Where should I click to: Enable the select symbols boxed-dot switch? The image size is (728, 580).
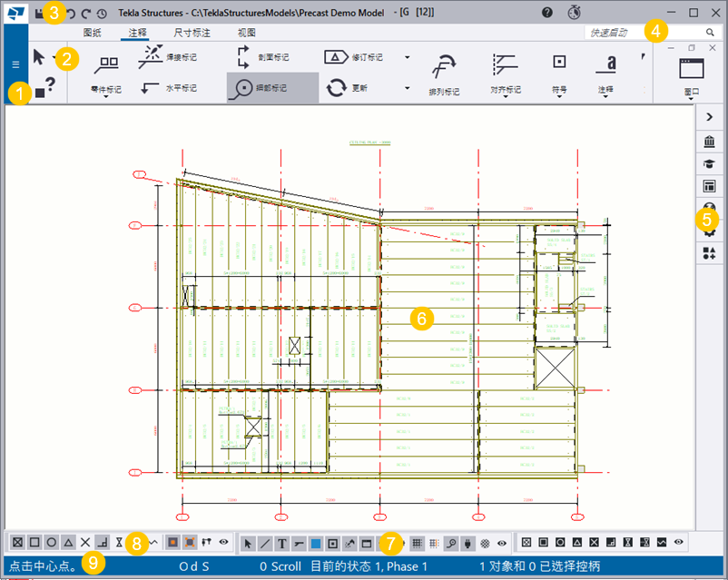coord(332,544)
